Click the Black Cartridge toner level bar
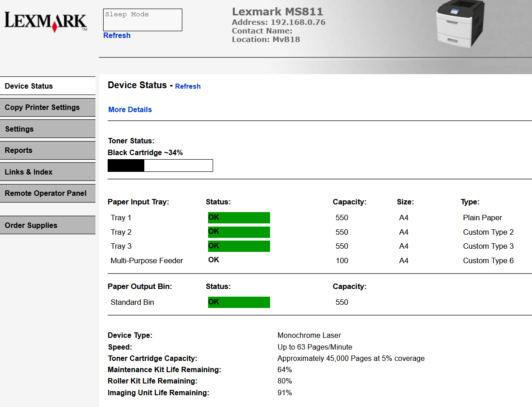Viewport: 532px width, 407px height. click(x=160, y=166)
